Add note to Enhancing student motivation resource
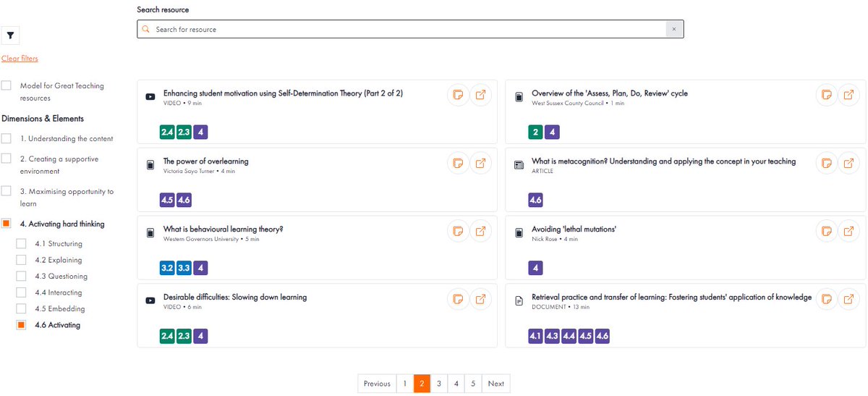 (x=457, y=96)
